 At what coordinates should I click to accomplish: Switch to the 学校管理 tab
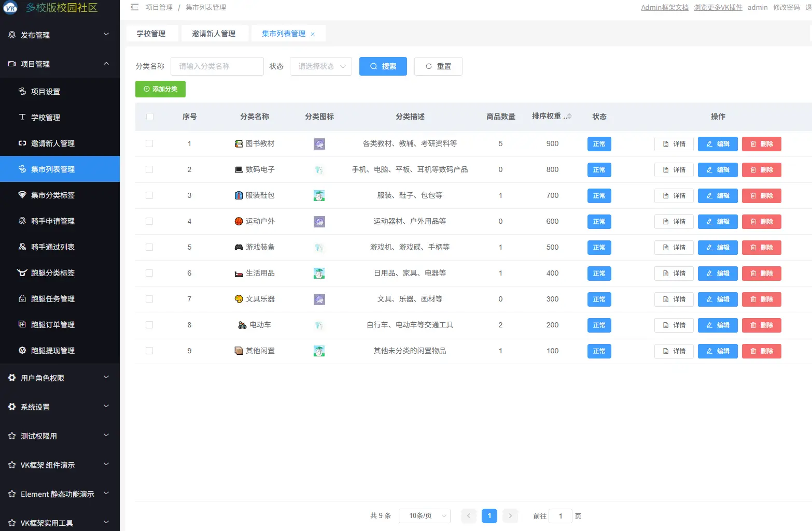151,34
